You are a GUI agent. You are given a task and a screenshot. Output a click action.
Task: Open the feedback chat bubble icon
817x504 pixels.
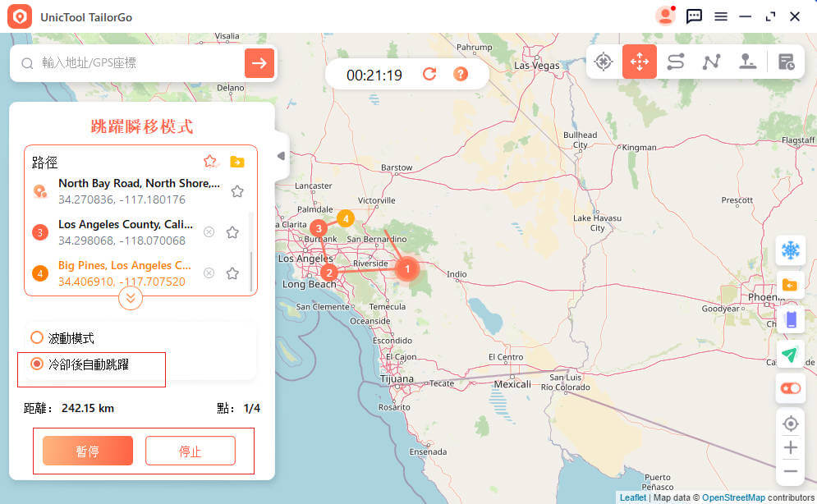click(x=694, y=16)
